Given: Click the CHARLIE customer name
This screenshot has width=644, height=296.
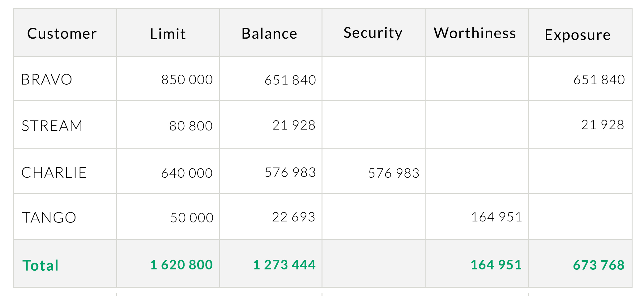Looking at the screenshot, I should tap(54, 172).
